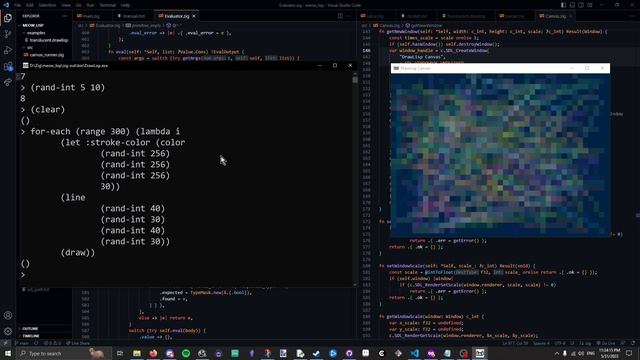Show hidden system tray icons
The height and width of the screenshot is (360, 640).
coord(557,353)
